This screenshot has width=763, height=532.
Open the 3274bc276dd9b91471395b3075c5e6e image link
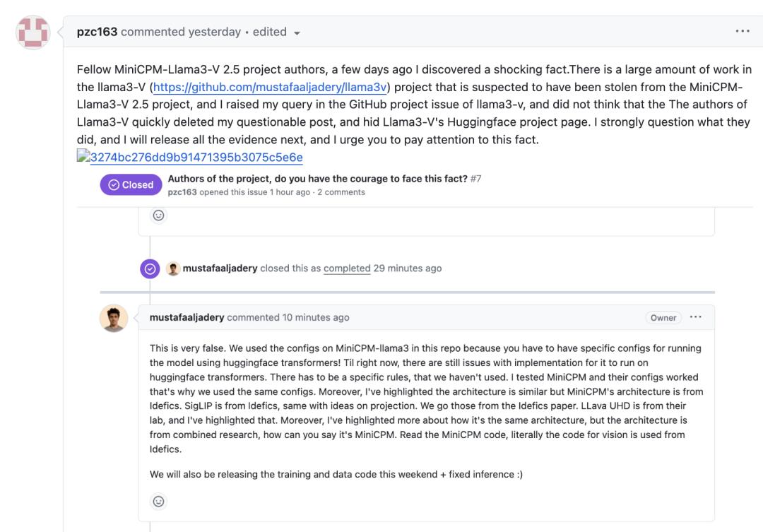[194, 158]
